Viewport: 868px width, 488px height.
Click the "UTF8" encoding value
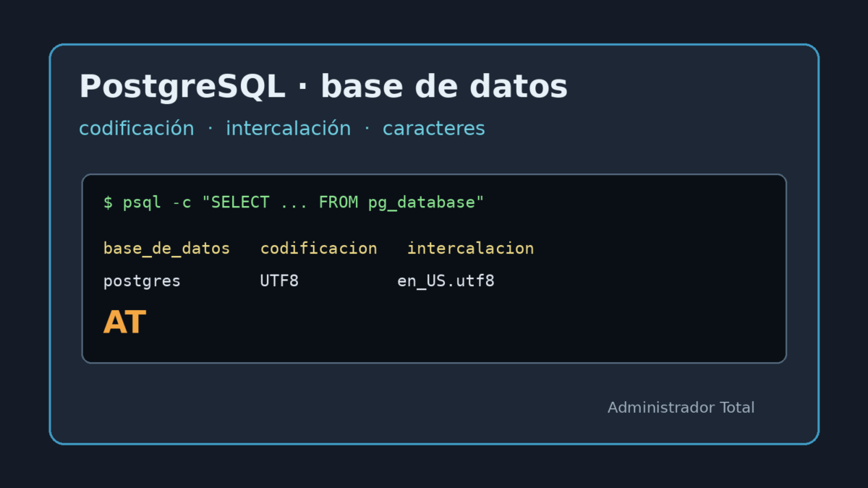[279, 281]
